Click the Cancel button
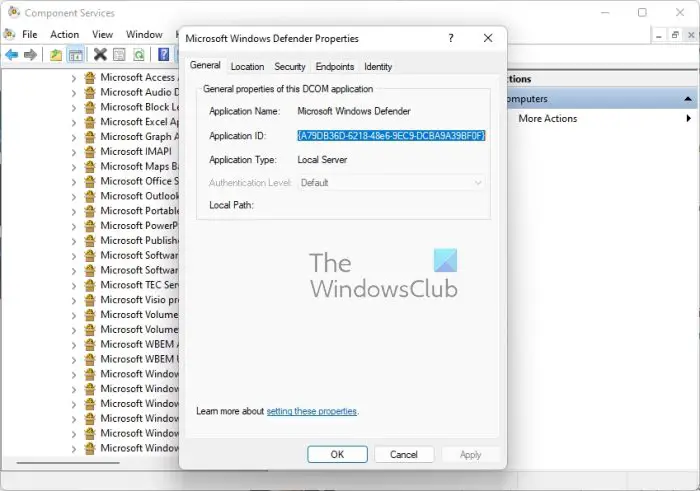 404,454
